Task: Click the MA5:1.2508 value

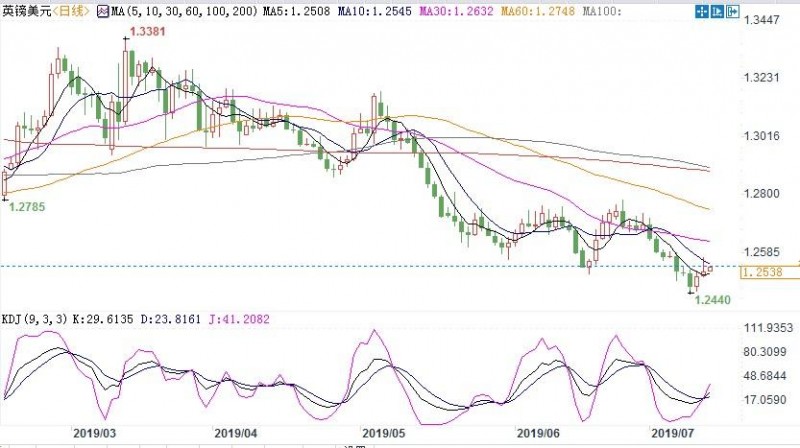Action: coord(296,11)
